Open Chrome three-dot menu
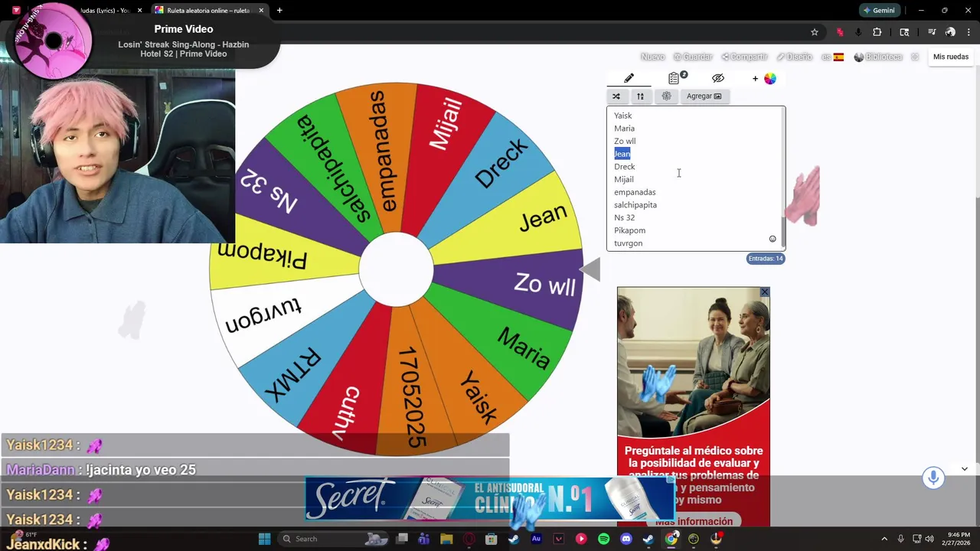980x551 pixels. (x=969, y=32)
